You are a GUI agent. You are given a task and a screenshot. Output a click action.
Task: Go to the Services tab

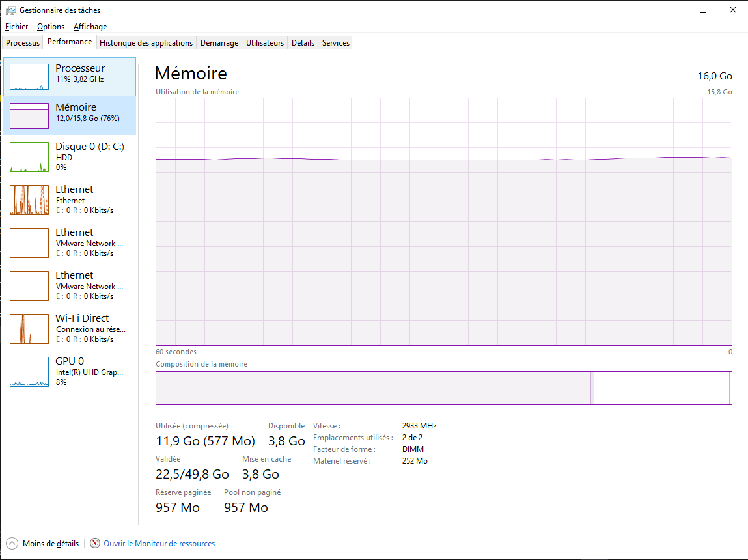tap(336, 43)
